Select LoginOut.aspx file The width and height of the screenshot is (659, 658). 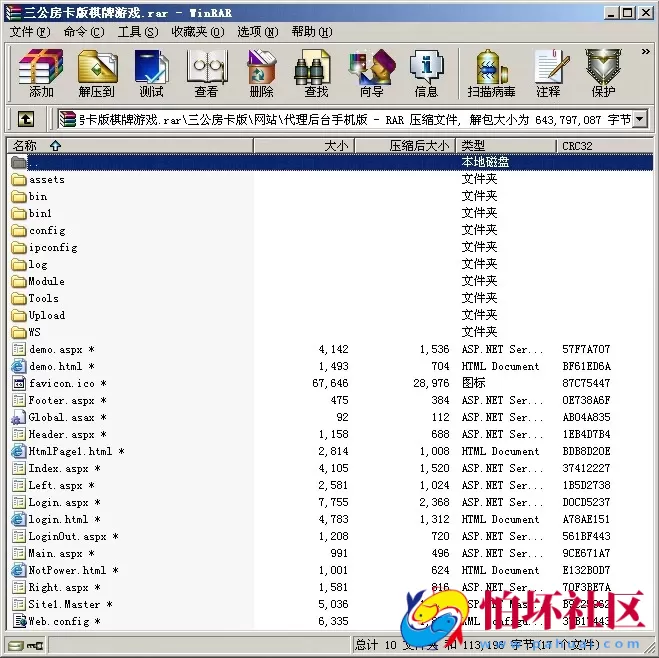(65, 537)
